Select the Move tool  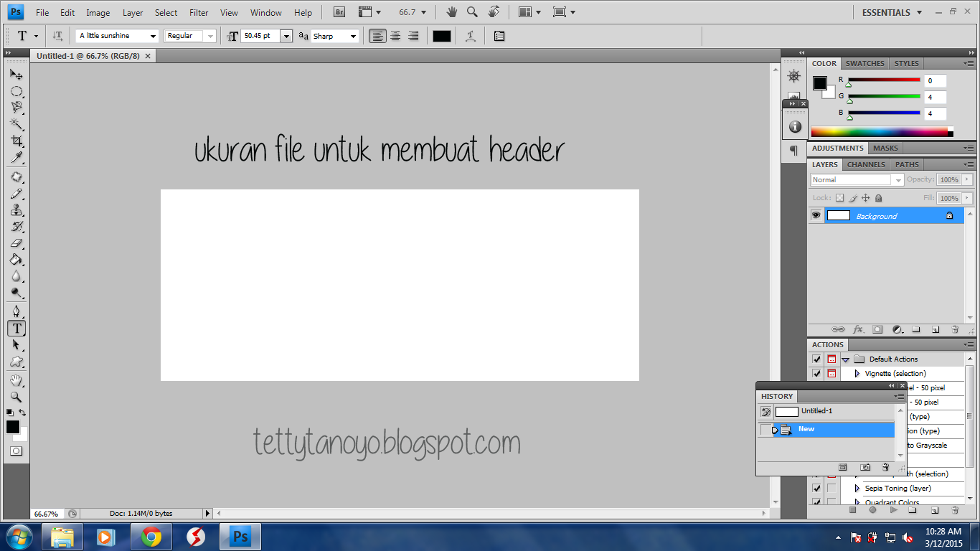point(16,74)
